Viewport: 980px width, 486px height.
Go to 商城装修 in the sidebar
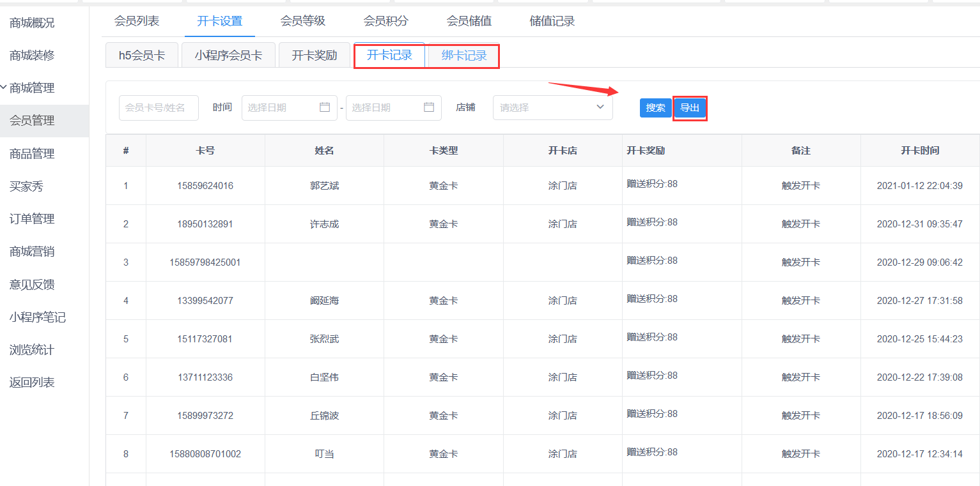(x=32, y=56)
